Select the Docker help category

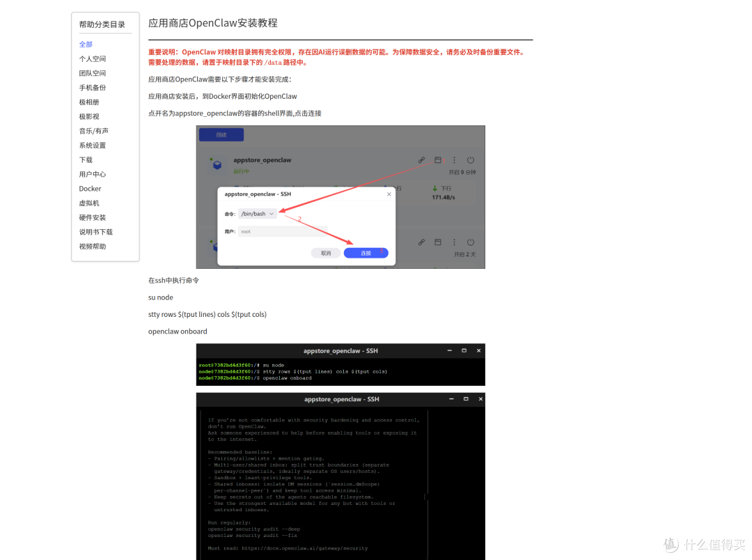90,189
